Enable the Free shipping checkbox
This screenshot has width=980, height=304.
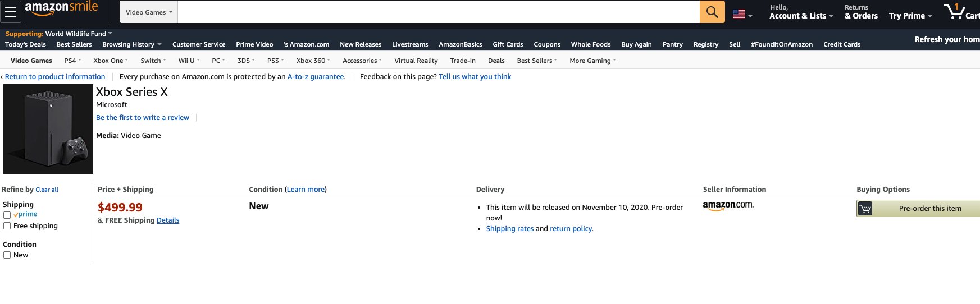click(x=7, y=226)
